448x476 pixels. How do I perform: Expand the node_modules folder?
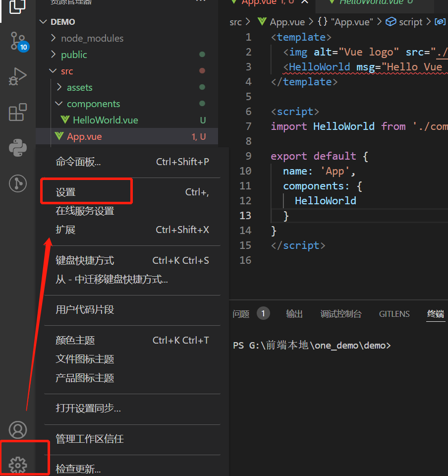[x=54, y=38]
